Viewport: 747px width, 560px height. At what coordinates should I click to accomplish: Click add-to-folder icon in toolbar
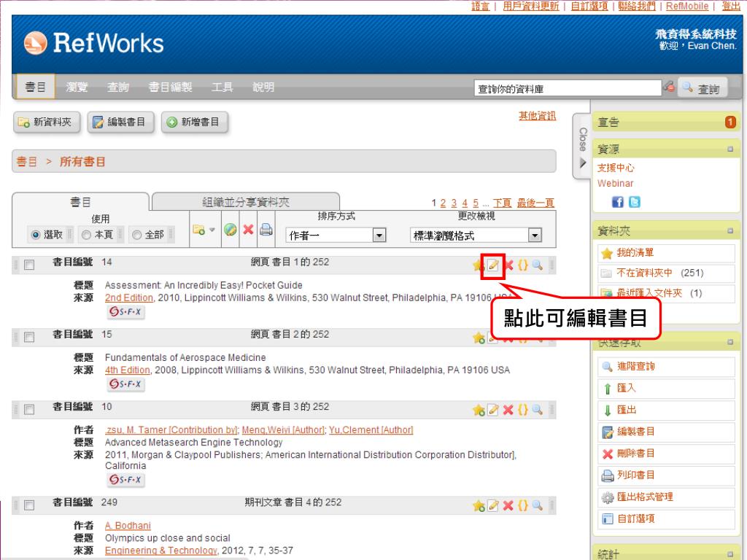tap(198, 230)
